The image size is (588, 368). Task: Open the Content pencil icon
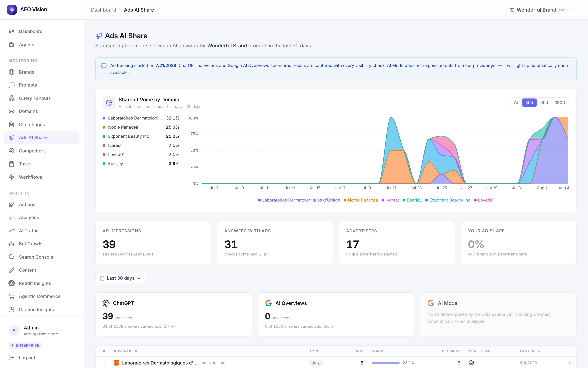point(11,270)
